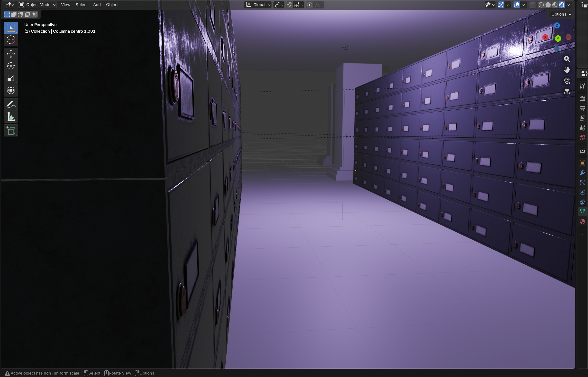The height and width of the screenshot is (377, 588).
Task: Open the Add menu
Action: pos(97,5)
